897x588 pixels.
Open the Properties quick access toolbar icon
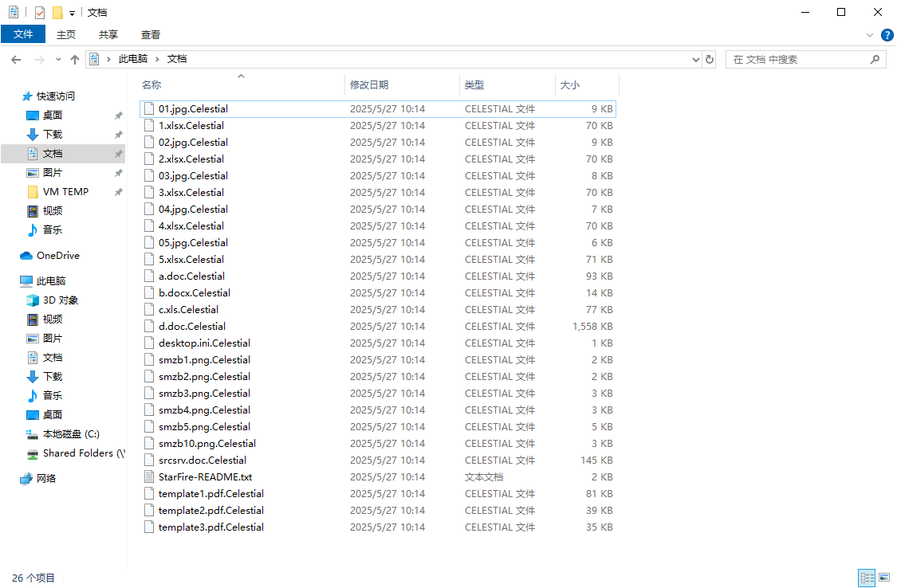point(40,13)
